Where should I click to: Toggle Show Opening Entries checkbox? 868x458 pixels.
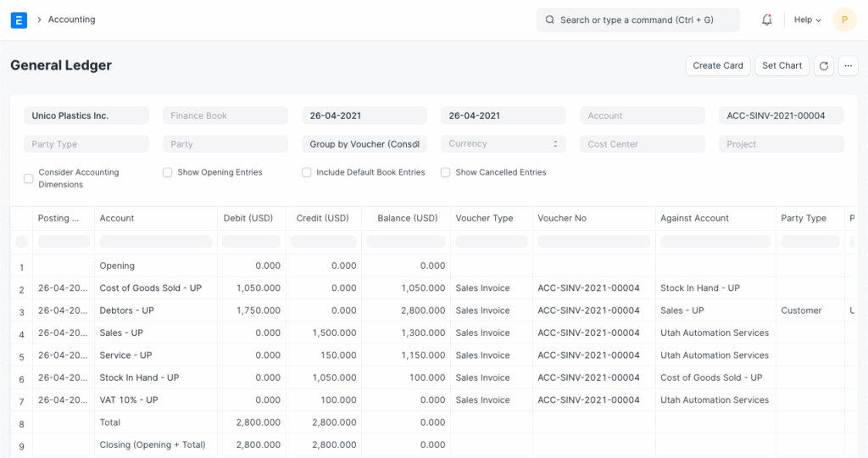[x=168, y=172]
